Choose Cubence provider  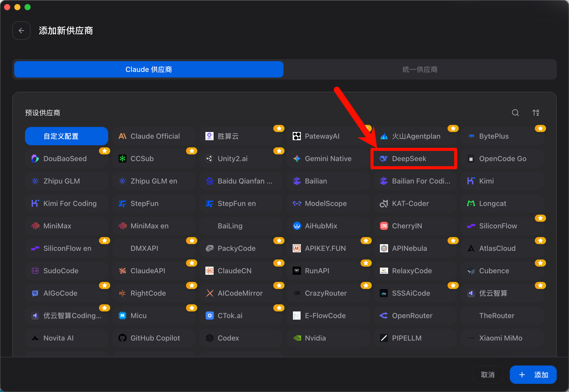point(502,271)
